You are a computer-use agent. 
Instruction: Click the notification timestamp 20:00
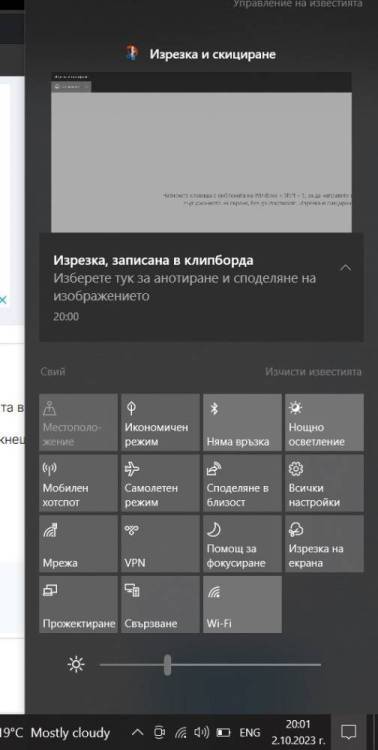tap(66, 317)
